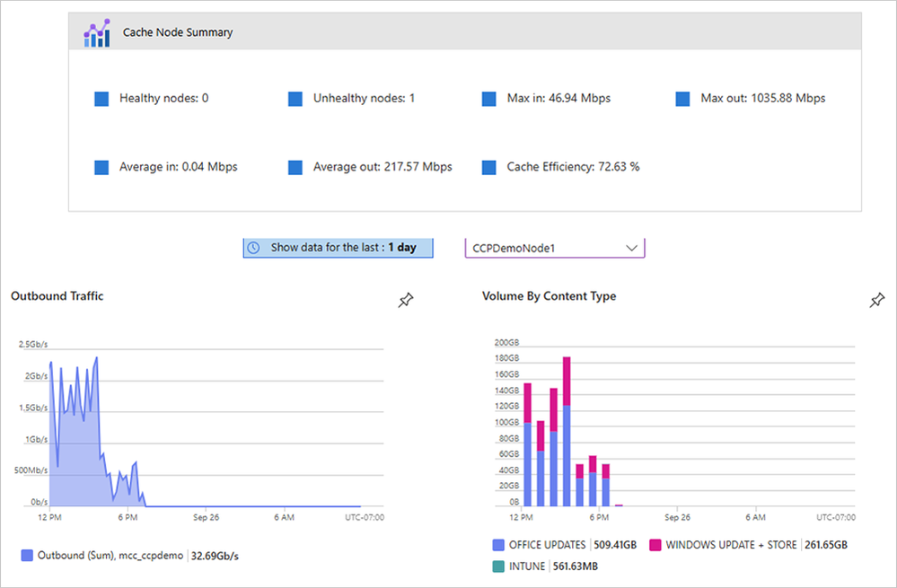Select 'Cache Efficiency: 72.63 %' text
This screenshot has height=588, width=897.
pyautogui.click(x=573, y=167)
